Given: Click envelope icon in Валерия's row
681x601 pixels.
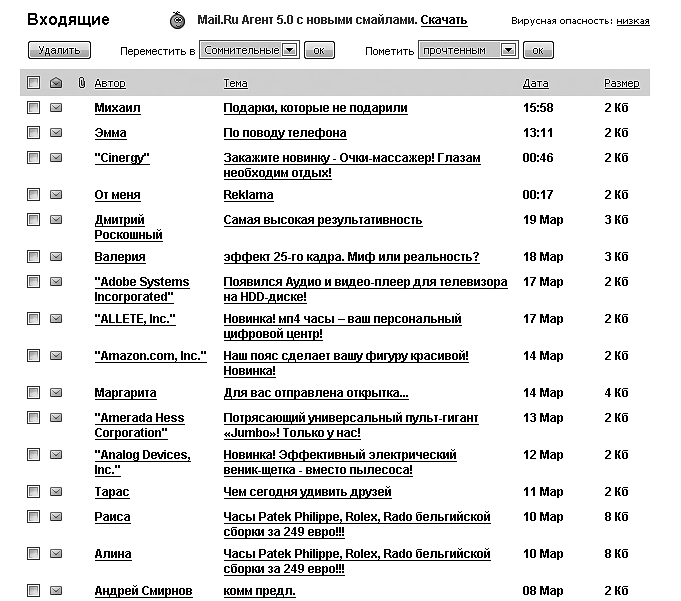Looking at the screenshot, I should [x=56, y=257].
